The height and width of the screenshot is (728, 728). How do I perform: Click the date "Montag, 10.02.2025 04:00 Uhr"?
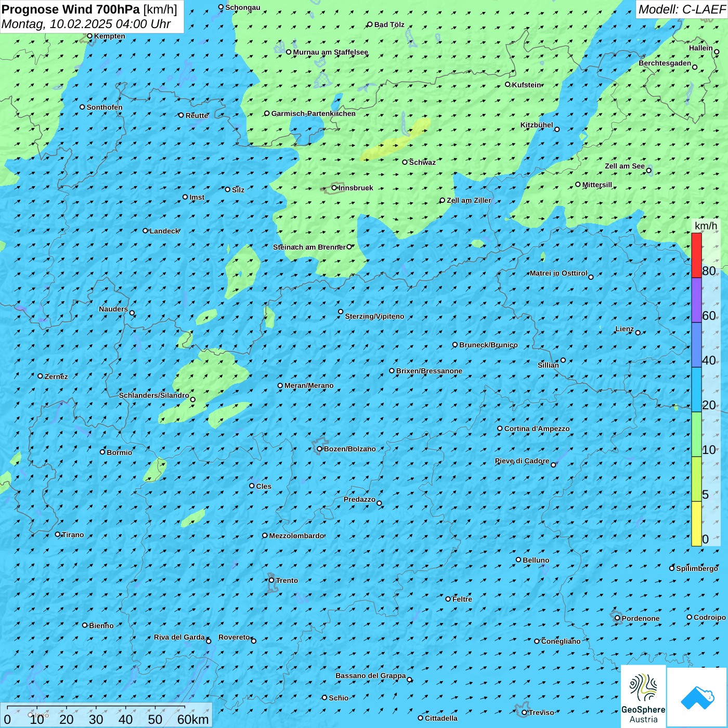(x=86, y=24)
